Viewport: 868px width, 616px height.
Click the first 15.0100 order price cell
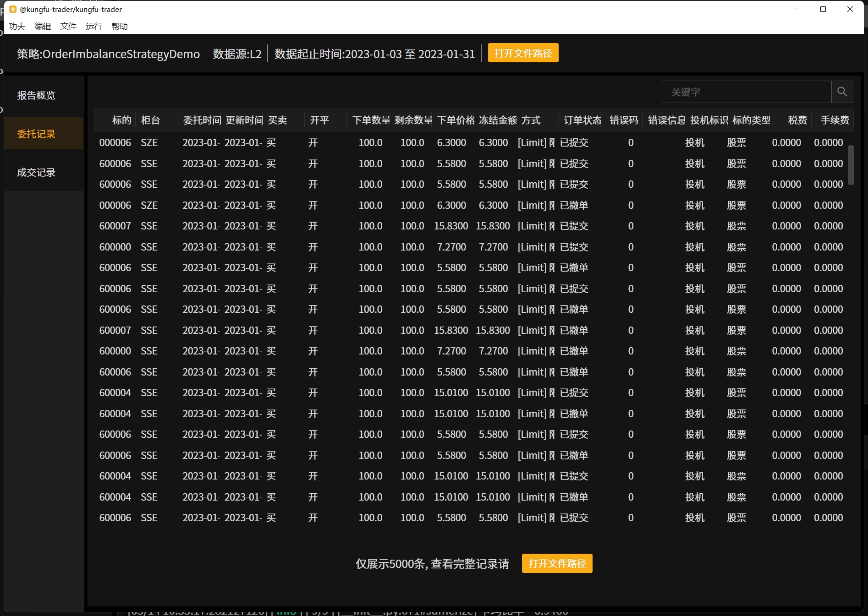451,392
